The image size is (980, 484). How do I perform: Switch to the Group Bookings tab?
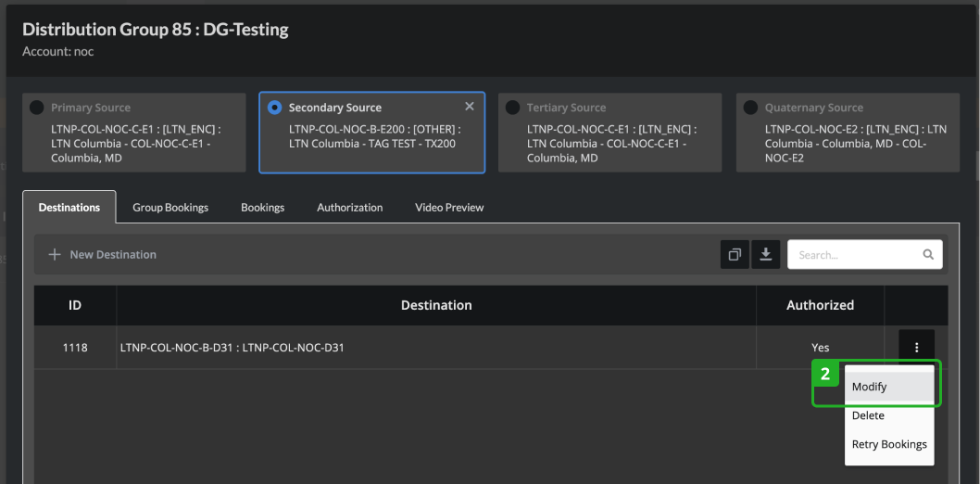click(x=170, y=208)
